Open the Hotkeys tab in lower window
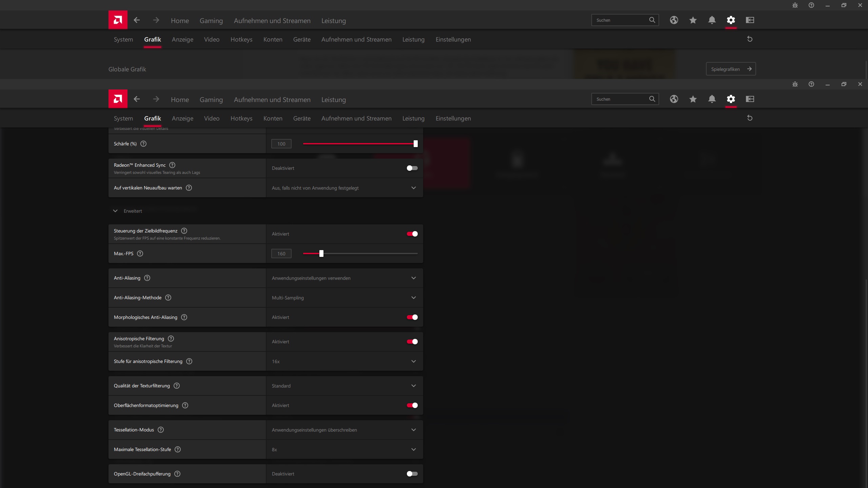 (241, 118)
